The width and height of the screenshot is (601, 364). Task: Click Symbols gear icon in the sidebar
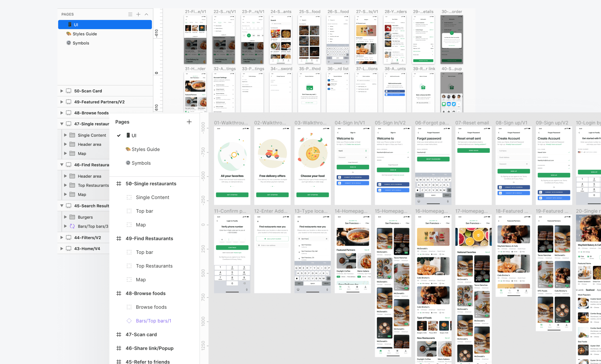(x=69, y=43)
